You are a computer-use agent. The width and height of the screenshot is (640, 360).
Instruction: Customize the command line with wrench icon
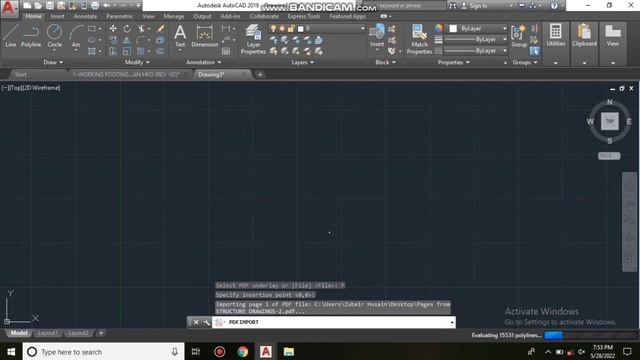(x=207, y=322)
